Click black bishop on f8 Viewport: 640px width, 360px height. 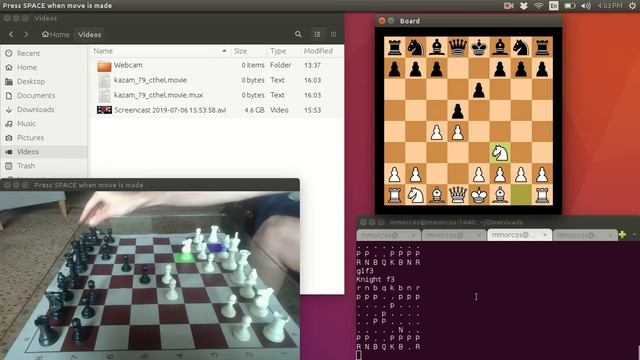(x=500, y=47)
